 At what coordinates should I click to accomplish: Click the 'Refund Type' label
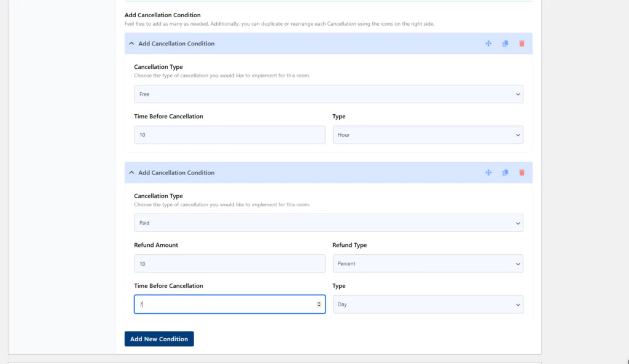[x=350, y=245]
